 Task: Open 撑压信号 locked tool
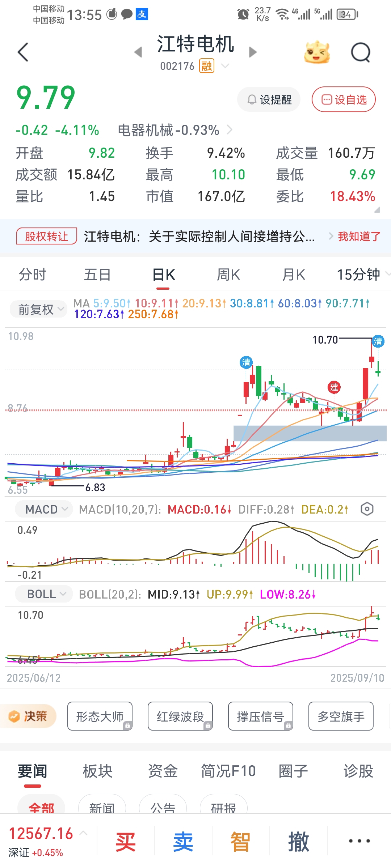pos(260,716)
